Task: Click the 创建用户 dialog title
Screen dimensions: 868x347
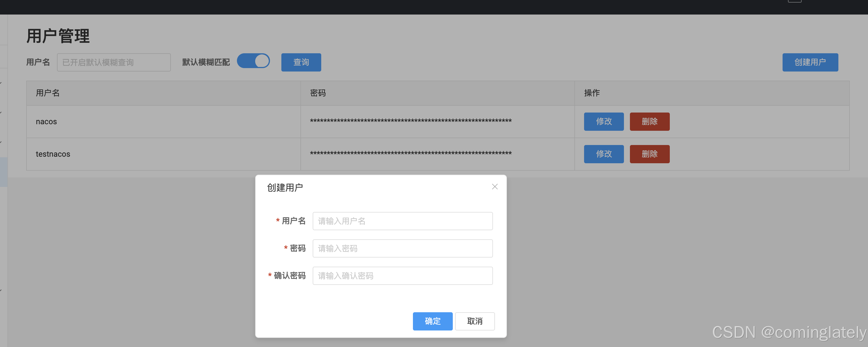Action: [x=285, y=187]
